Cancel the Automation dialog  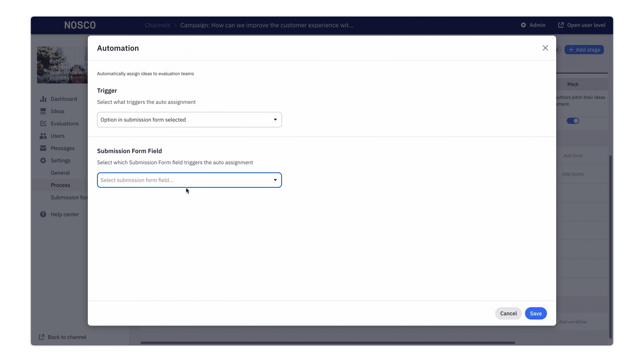tap(508, 313)
